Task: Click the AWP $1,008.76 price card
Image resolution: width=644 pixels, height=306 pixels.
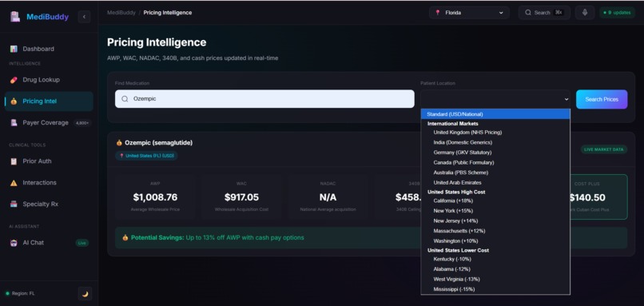Action: 155,197
